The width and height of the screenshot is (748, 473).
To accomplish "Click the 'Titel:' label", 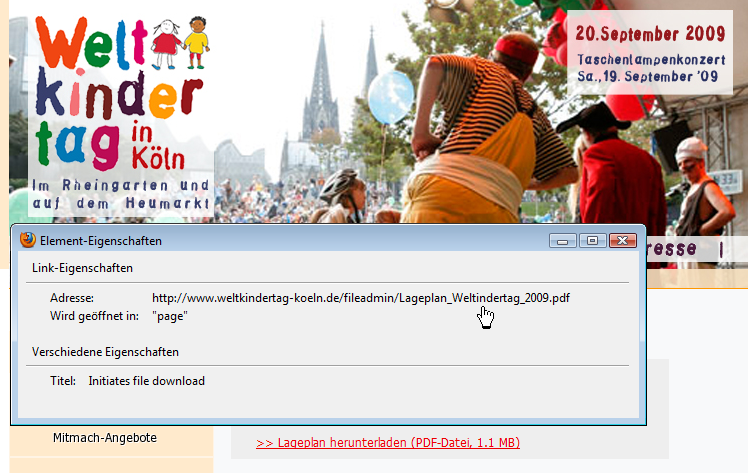I will pos(63,381).
